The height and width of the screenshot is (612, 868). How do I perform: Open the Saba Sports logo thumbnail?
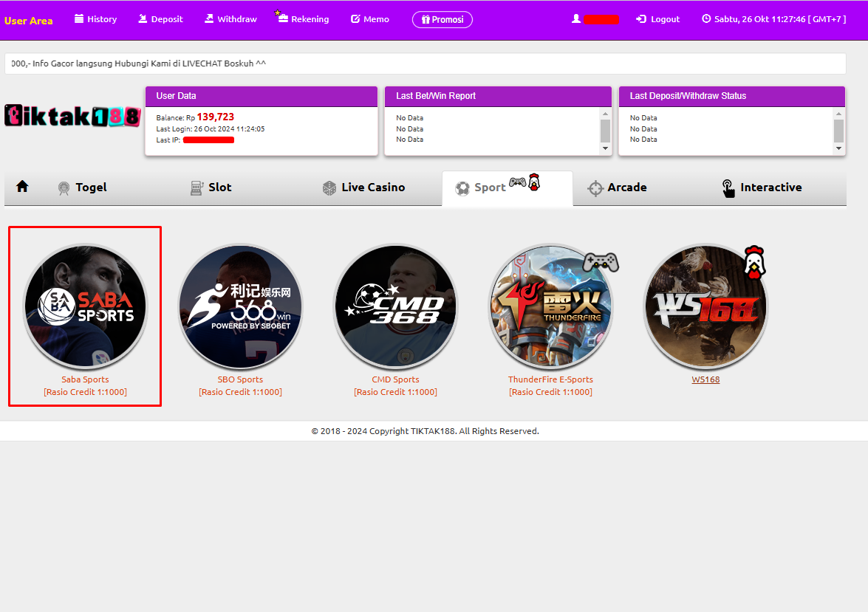pyautogui.click(x=85, y=306)
